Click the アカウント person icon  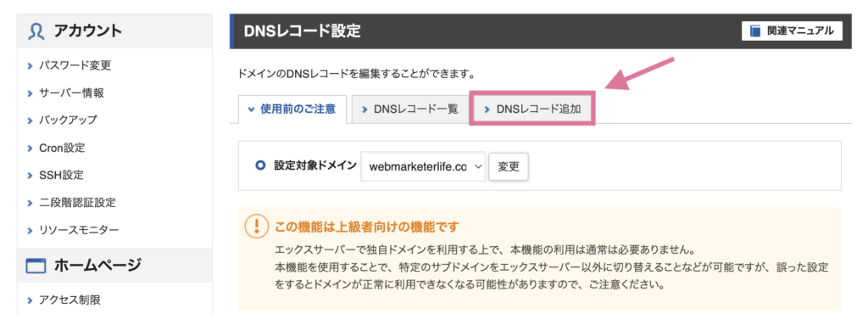[x=36, y=31]
